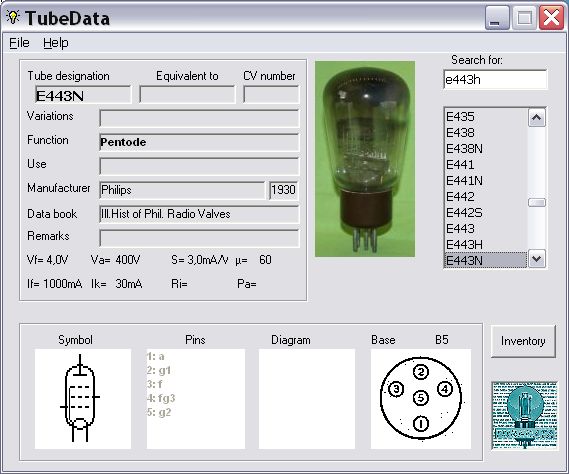Click the E443N tube photo
Viewport: 569px width, 474px height.
(365, 159)
